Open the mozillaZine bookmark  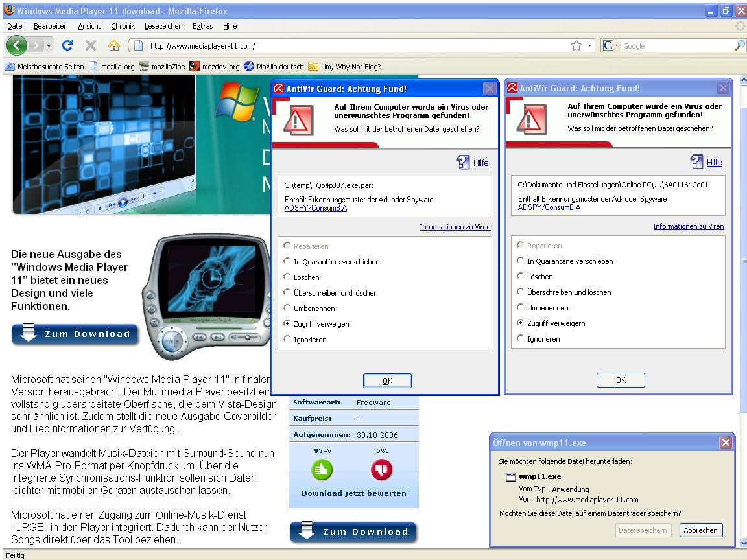click(x=162, y=67)
